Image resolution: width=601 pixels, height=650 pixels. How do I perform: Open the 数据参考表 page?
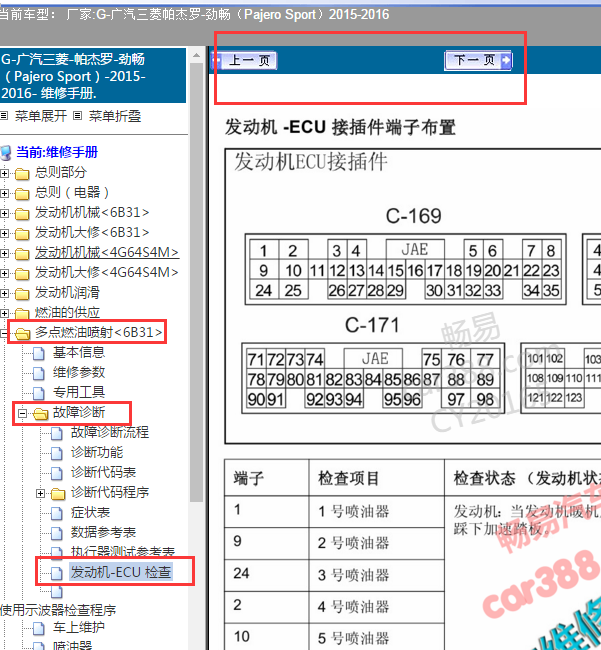click(103, 532)
